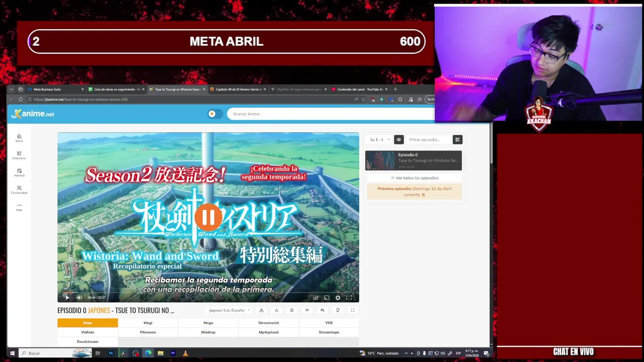This screenshot has height=362, width=644.
Task: Open Comunidad in the left sidebar
Action: pyautogui.click(x=19, y=190)
